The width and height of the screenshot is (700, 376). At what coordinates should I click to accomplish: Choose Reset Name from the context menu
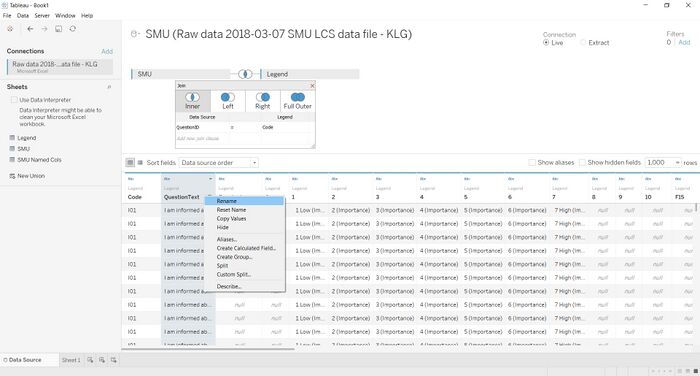(244, 210)
